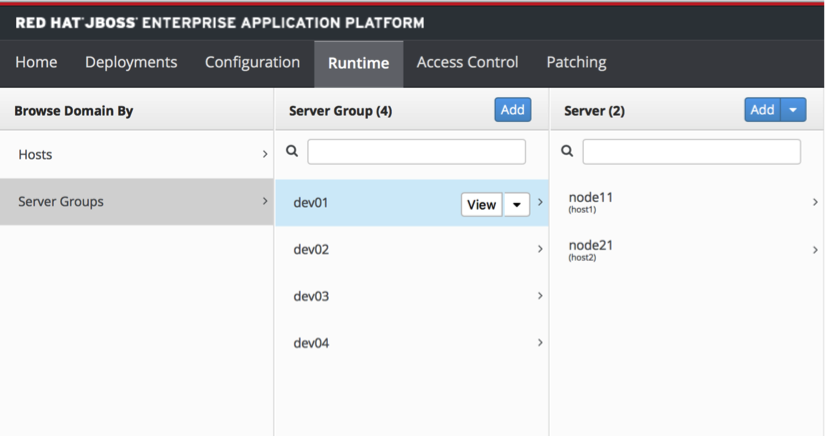Viewport: 825px width, 437px height.
Task: Switch to the Deployments tab
Action: (131, 62)
